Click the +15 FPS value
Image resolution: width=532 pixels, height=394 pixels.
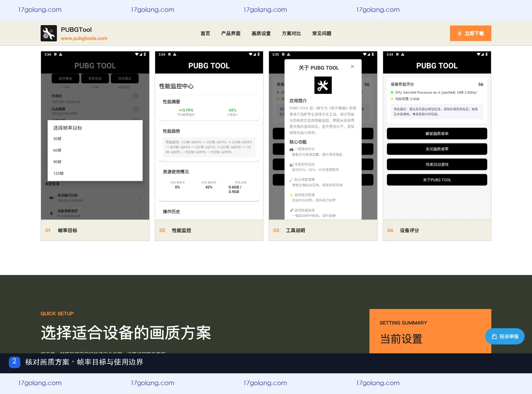click(186, 110)
